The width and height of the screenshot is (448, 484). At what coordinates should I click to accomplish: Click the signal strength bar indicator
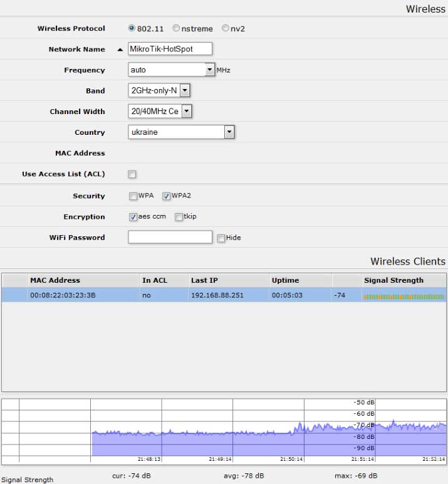[x=404, y=296]
